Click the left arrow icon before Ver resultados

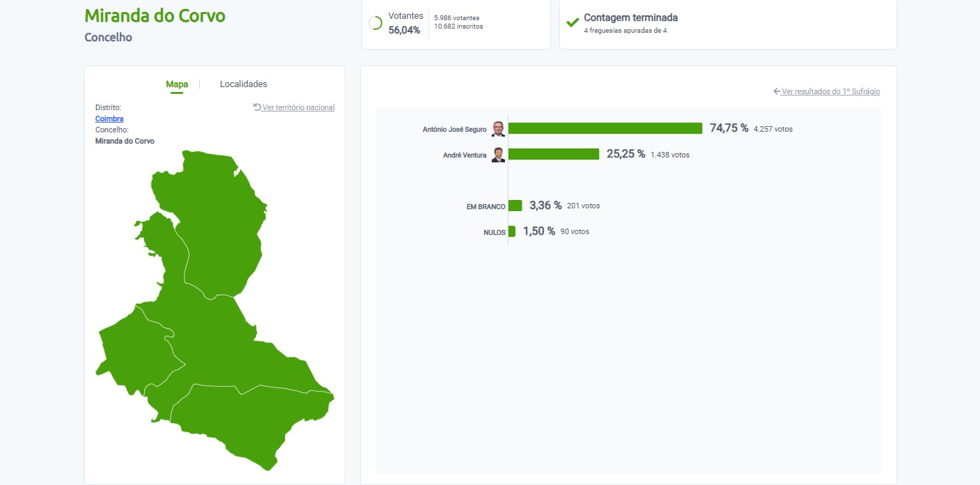tap(777, 91)
